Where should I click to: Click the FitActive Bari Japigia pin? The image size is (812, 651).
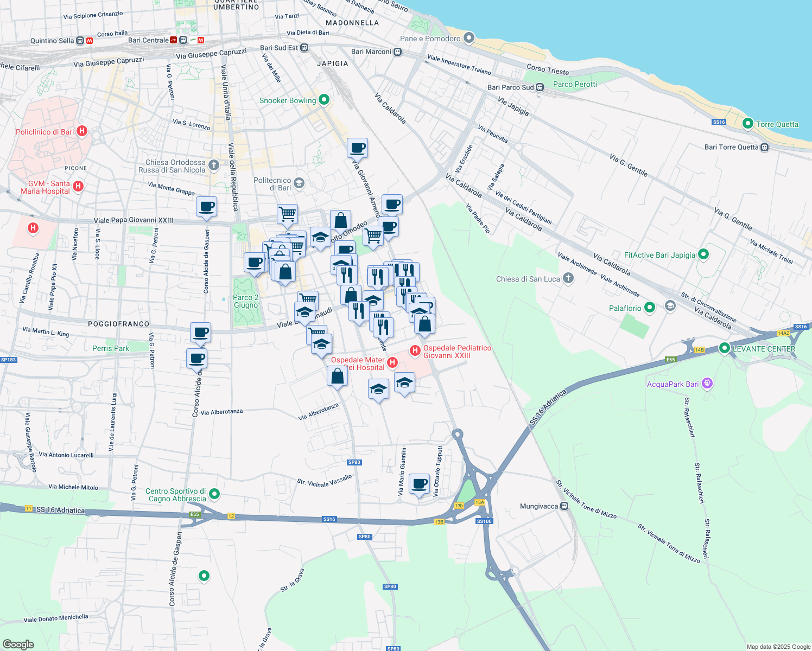point(703,254)
